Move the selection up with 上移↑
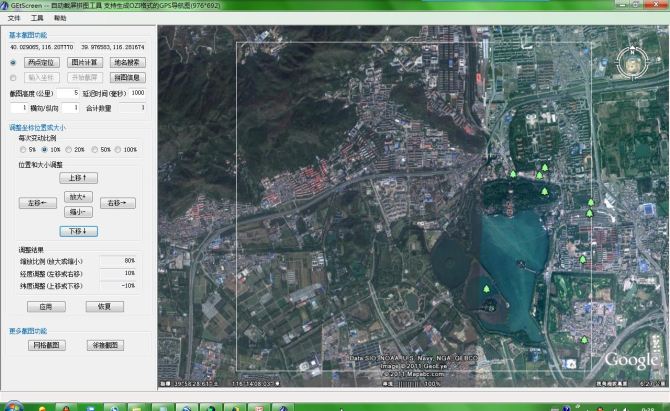Screen dimensions: 670x411 pyautogui.click(x=78, y=178)
